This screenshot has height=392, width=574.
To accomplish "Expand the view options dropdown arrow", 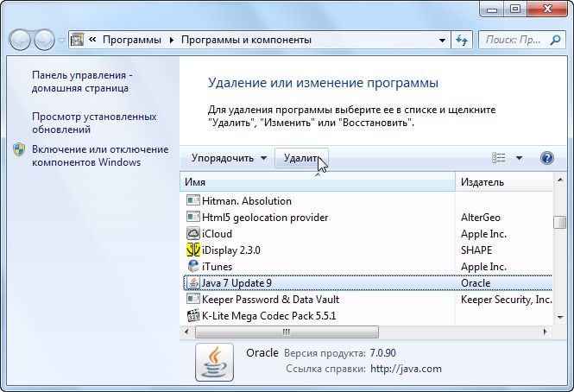I will [519, 158].
